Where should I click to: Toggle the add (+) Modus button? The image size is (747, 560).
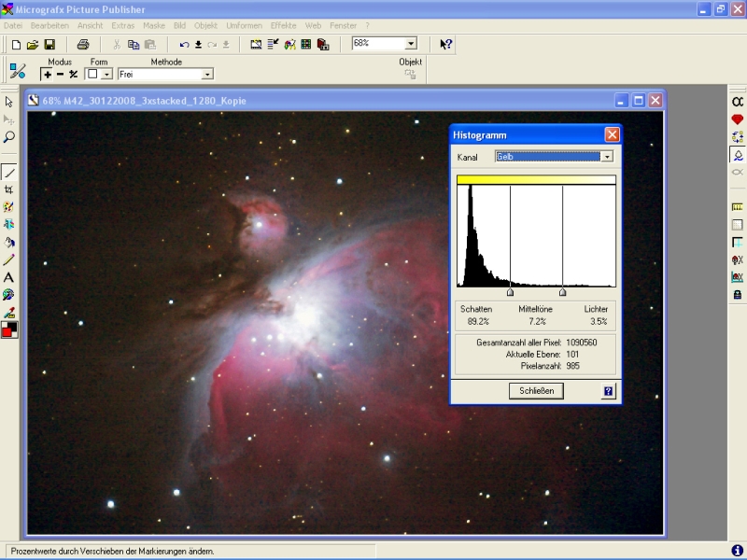point(47,74)
